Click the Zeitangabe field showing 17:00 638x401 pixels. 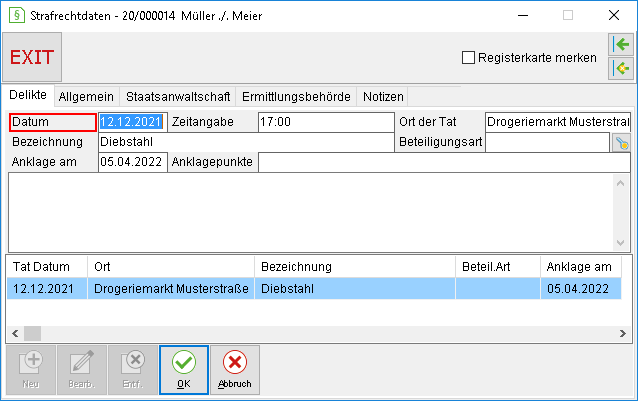(326, 122)
